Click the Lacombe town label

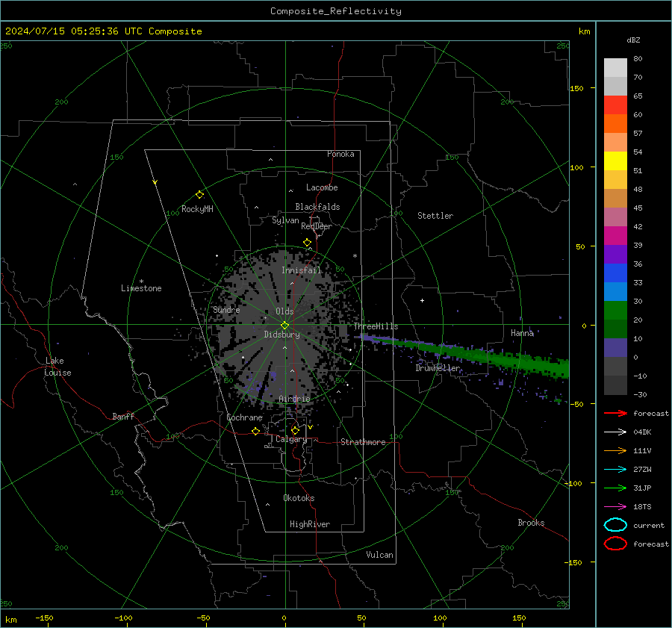click(322, 187)
